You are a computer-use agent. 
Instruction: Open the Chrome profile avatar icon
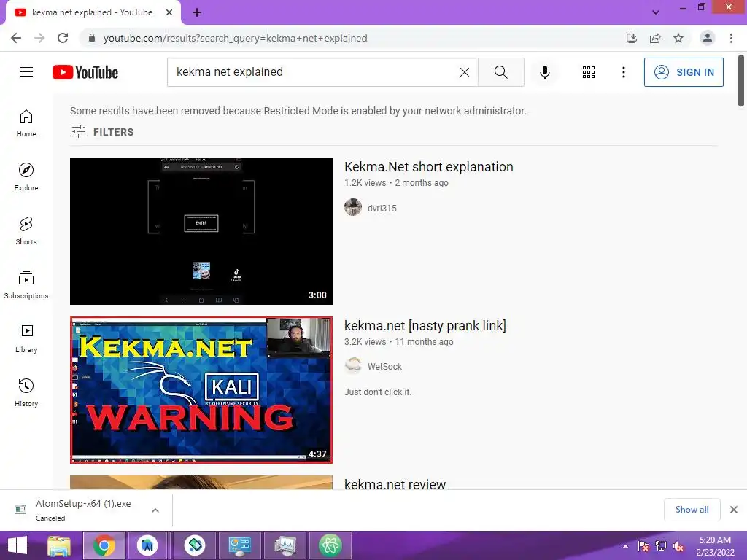click(x=708, y=38)
